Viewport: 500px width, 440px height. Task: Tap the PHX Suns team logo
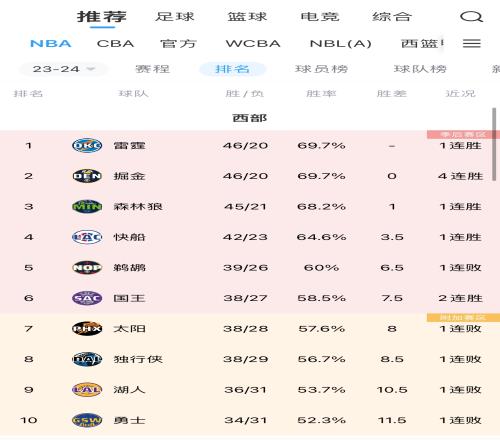(x=87, y=329)
